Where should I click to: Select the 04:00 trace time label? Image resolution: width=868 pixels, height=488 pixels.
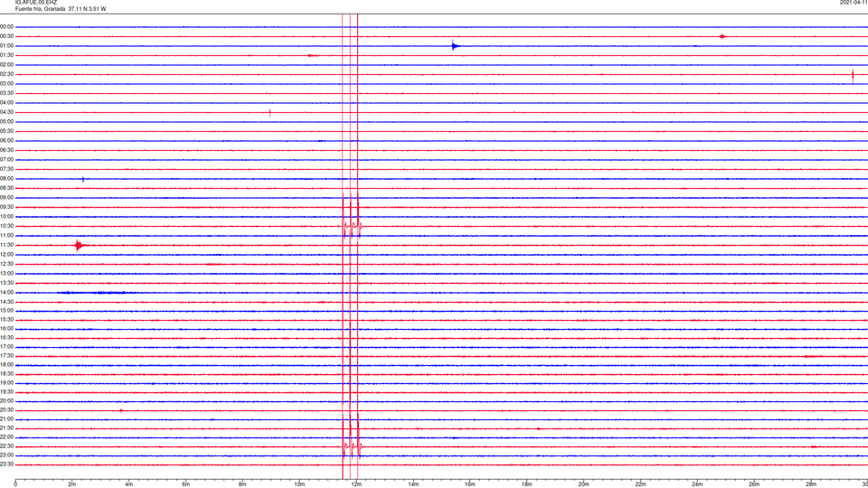(x=7, y=103)
